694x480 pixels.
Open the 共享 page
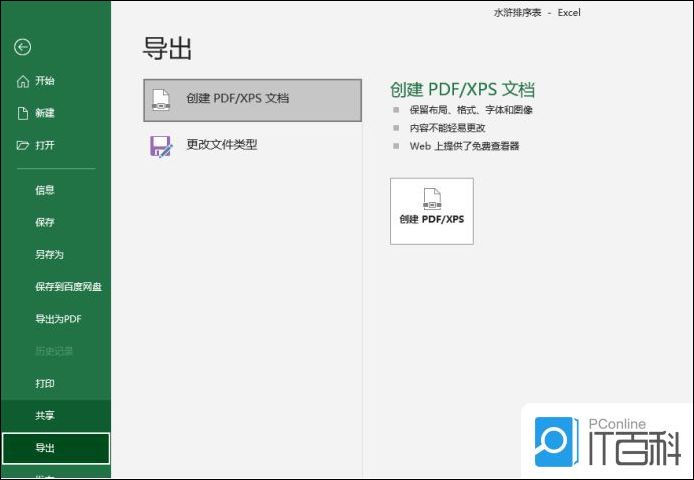[56, 416]
